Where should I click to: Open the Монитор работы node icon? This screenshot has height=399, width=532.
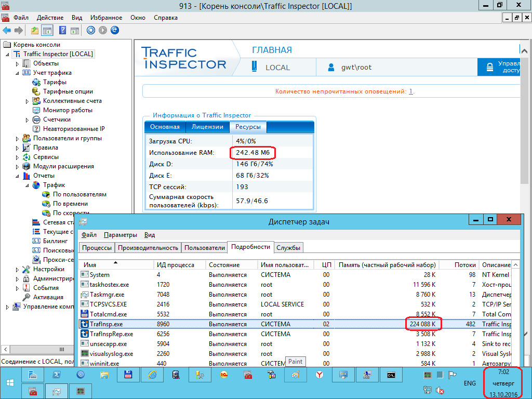click(36, 110)
